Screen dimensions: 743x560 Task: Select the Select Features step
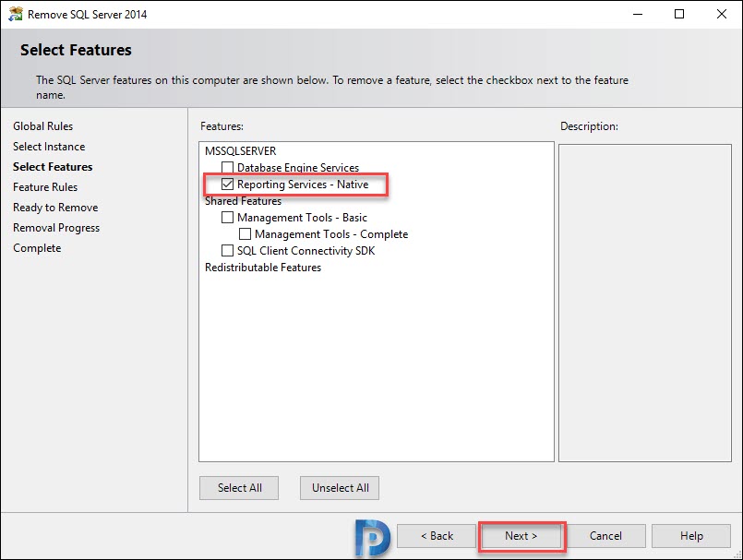click(53, 167)
